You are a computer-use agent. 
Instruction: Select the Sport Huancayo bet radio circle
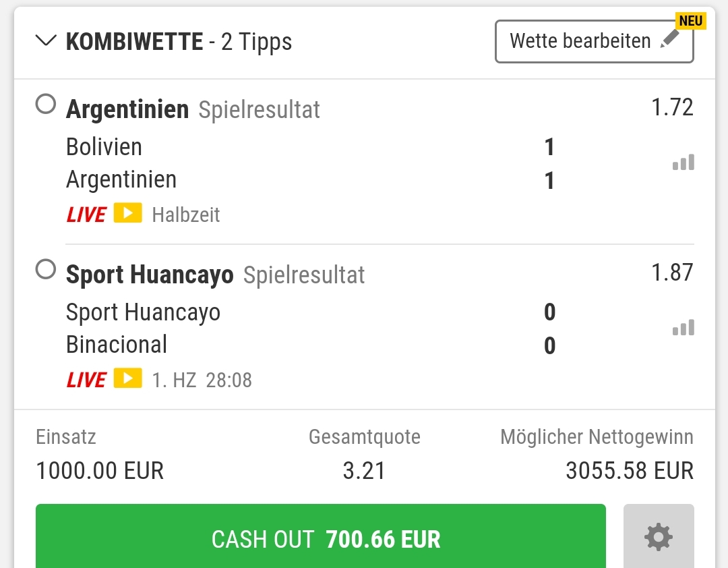point(45,270)
